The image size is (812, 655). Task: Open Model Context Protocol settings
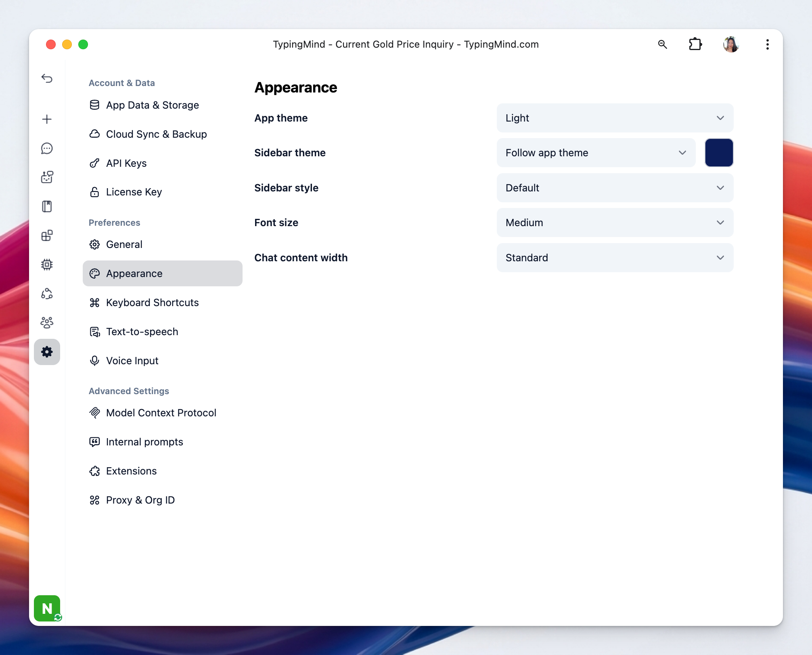pos(161,413)
